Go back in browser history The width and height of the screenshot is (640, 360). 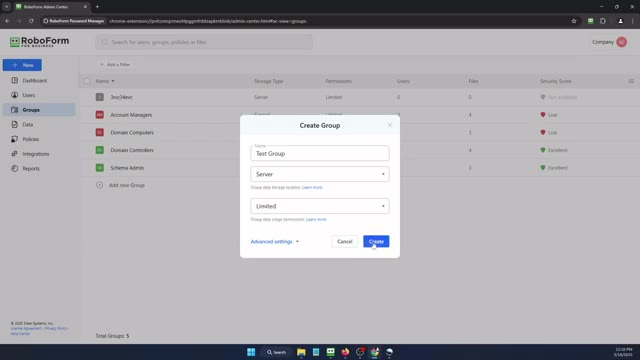pyautogui.click(x=7, y=21)
